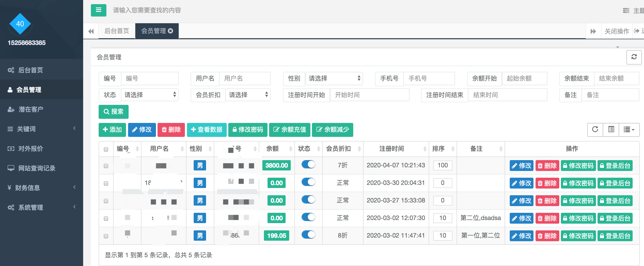
Task: Click the table refresh icon button
Action: (595, 129)
